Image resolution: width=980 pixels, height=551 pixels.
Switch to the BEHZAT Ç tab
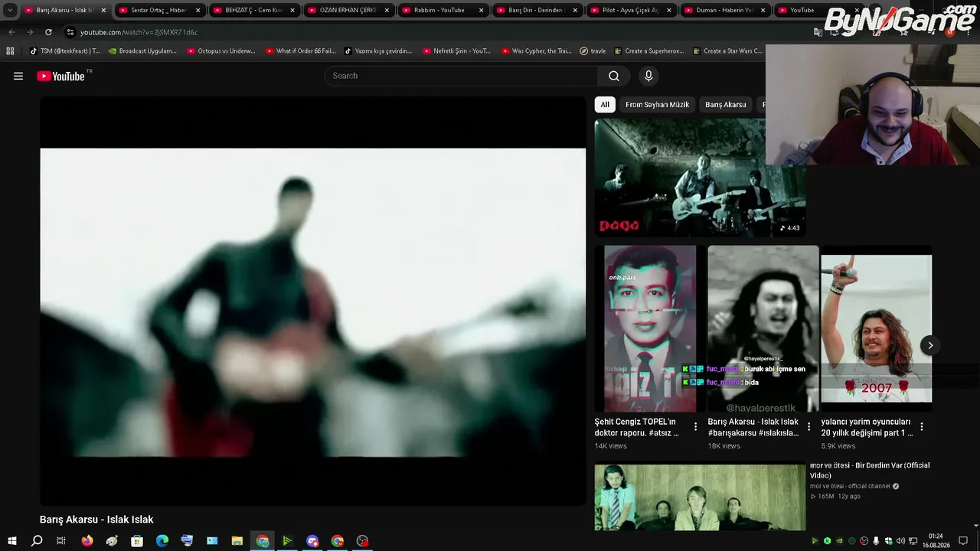pos(253,11)
